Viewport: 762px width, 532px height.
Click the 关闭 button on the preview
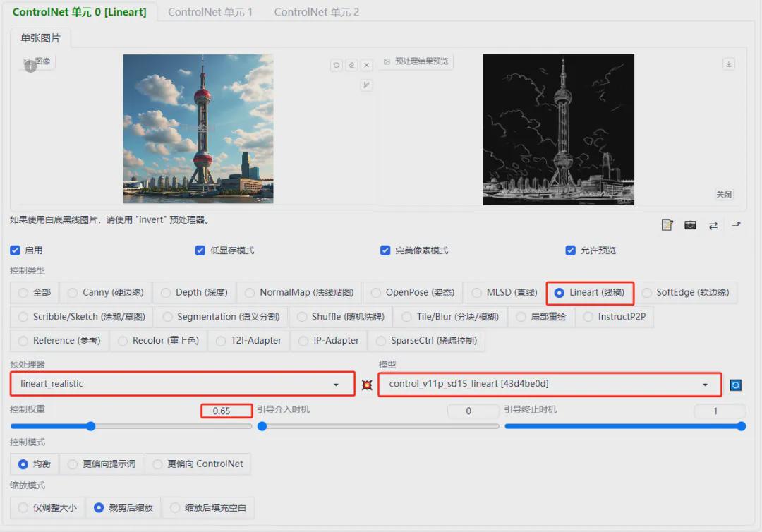click(x=724, y=195)
